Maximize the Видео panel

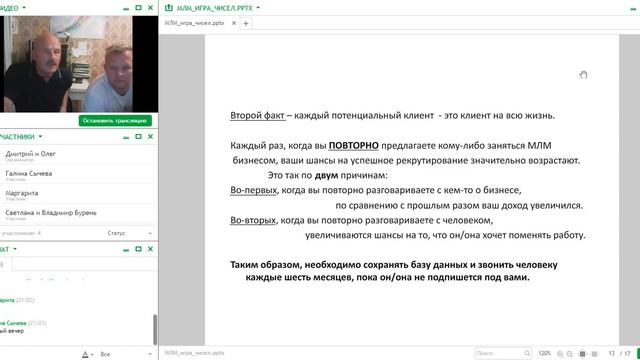[x=138, y=8]
